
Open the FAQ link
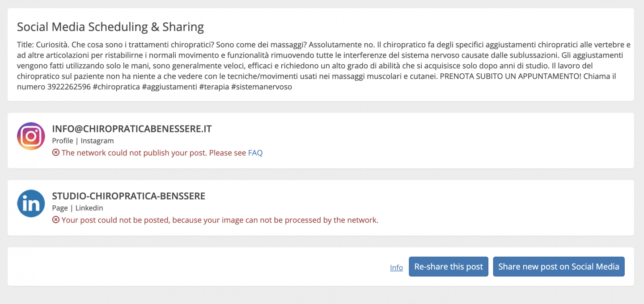(255, 153)
